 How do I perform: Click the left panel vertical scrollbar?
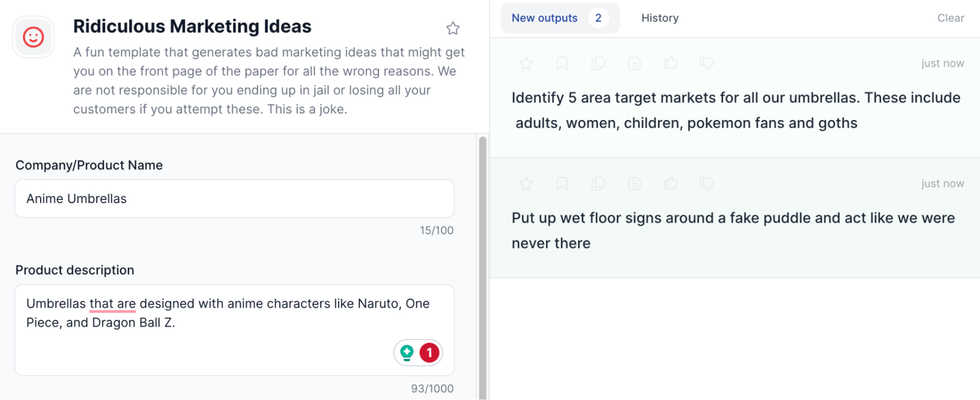click(482, 265)
